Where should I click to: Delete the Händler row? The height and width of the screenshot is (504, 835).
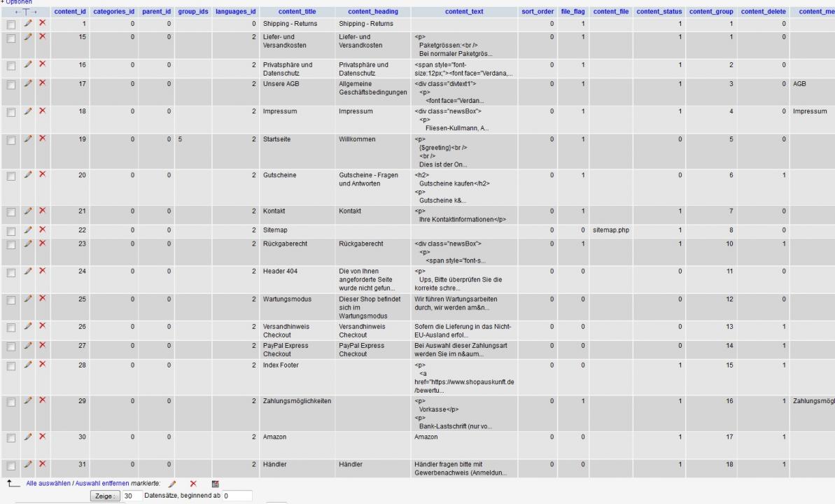click(42, 464)
